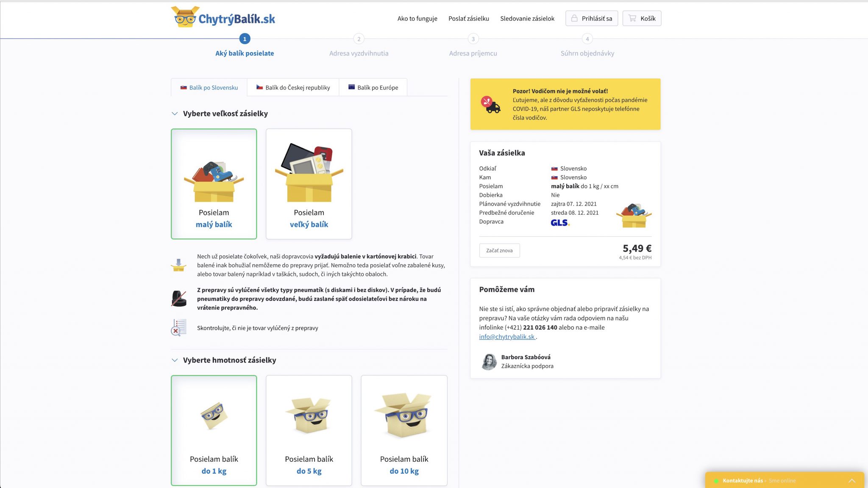Switch to Balík po Európe tab
The width and height of the screenshot is (868, 488).
click(x=373, y=87)
